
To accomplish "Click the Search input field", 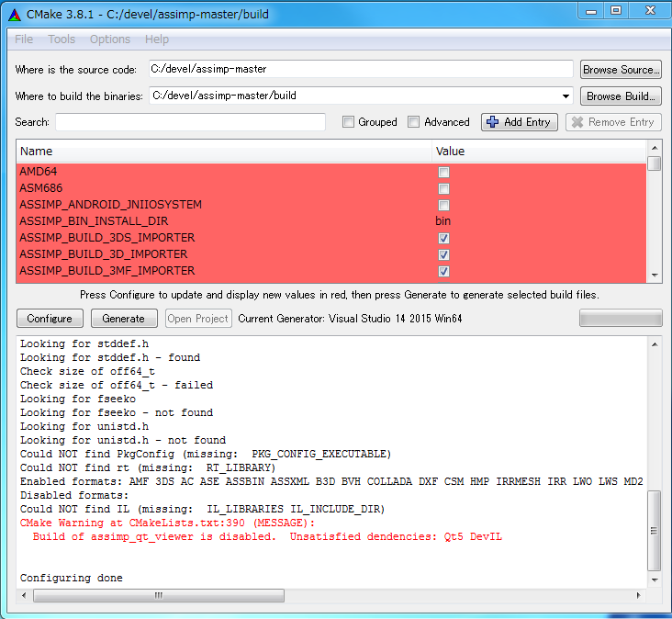I will 190,122.
